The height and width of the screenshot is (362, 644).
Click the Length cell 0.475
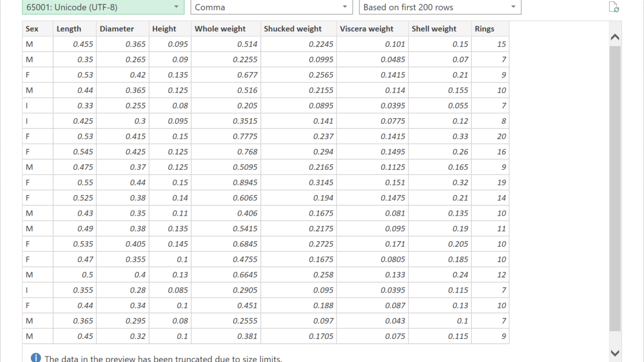pos(74,167)
